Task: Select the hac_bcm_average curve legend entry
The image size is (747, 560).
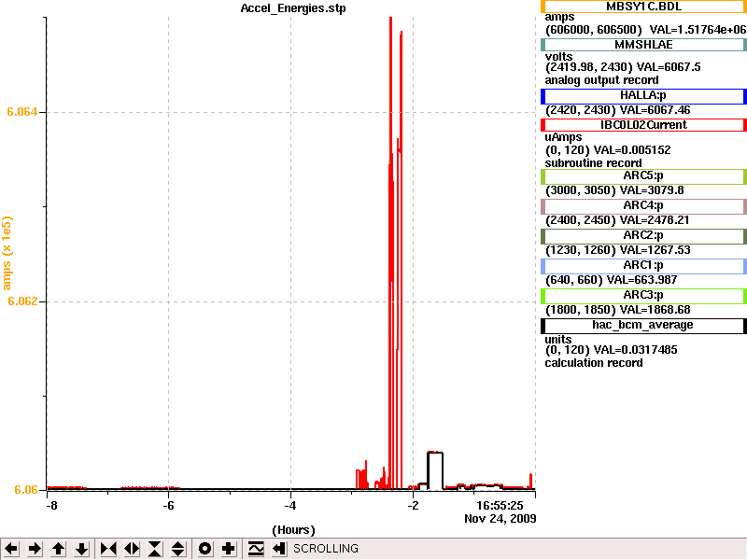Action: pyautogui.click(x=643, y=326)
